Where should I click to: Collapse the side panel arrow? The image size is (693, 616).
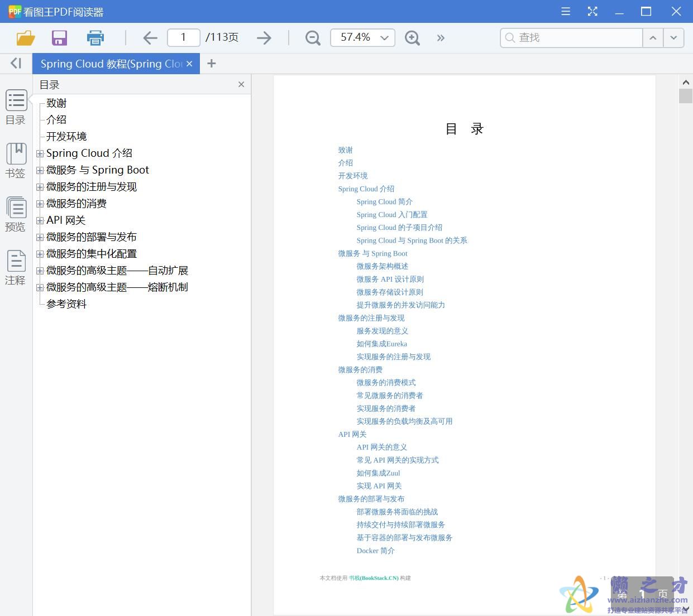click(16, 64)
